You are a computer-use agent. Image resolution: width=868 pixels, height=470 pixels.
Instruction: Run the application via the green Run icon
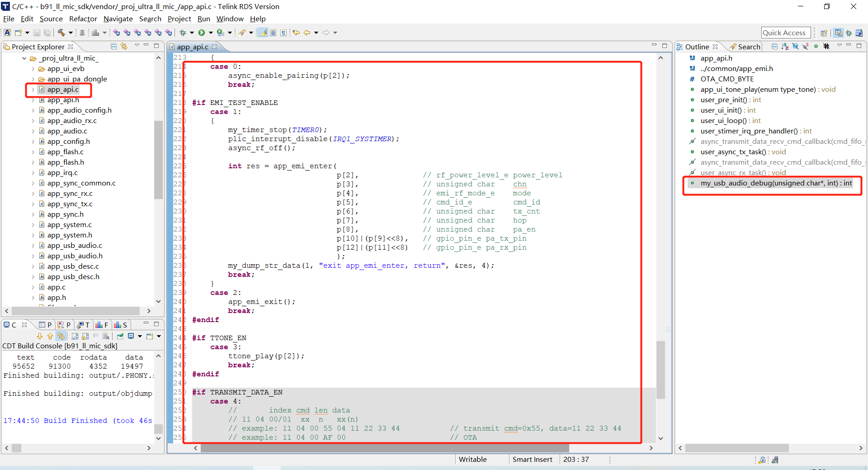point(202,33)
